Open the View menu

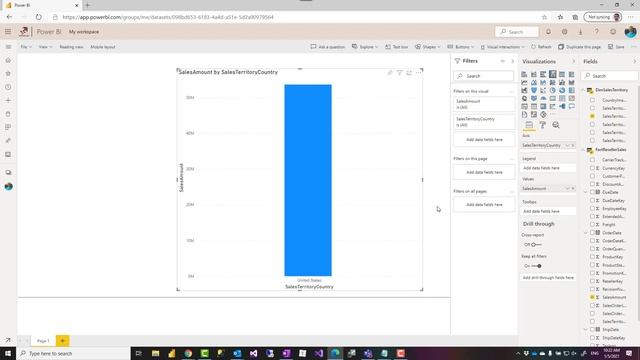point(45,47)
